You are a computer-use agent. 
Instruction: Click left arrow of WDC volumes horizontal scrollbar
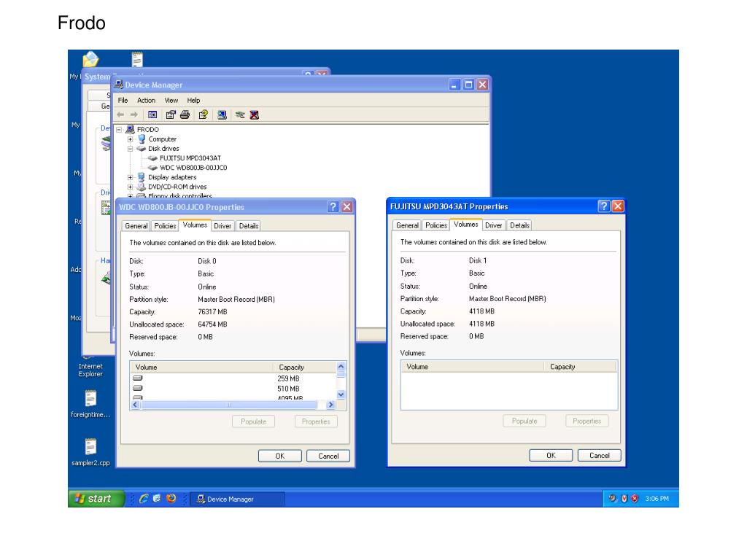[135, 405]
